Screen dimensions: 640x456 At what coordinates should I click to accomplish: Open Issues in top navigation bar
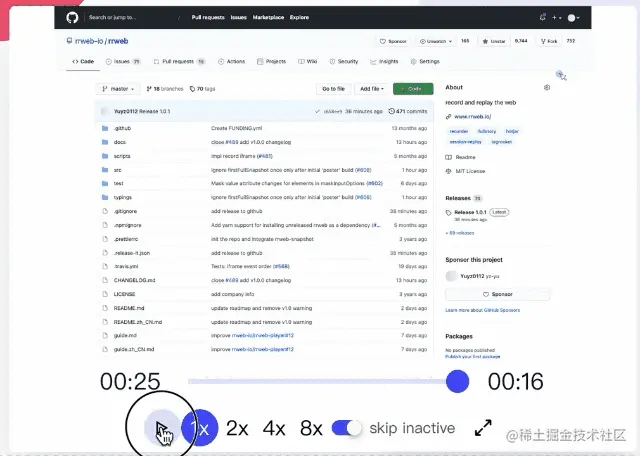(239, 17)
